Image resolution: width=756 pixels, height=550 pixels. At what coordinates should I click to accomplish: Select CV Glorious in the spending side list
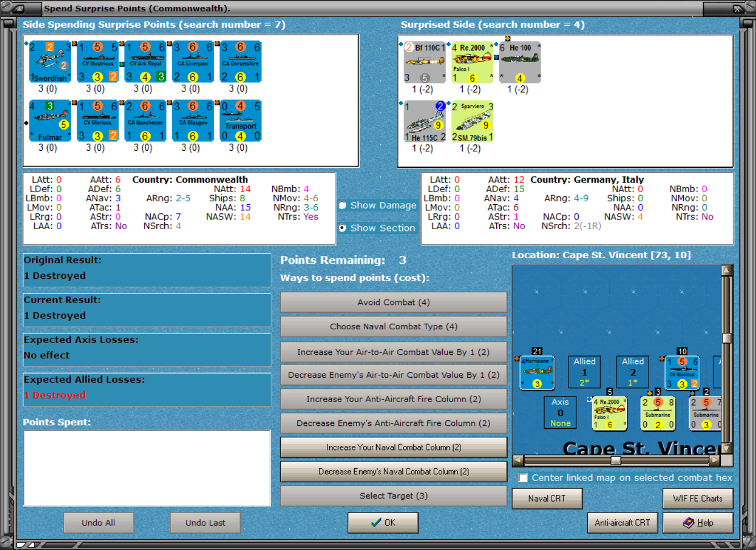(x=98, y=121)
